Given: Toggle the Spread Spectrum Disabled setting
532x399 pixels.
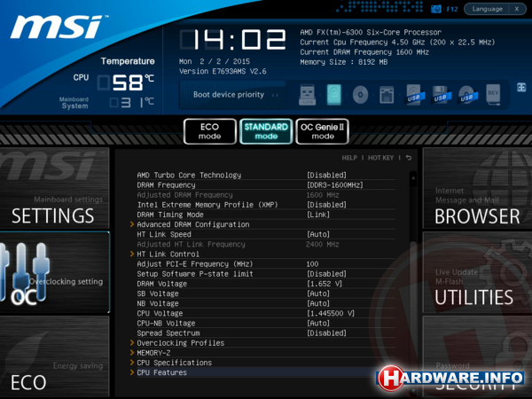Looking at the screenshot, I should click(325, 332).
